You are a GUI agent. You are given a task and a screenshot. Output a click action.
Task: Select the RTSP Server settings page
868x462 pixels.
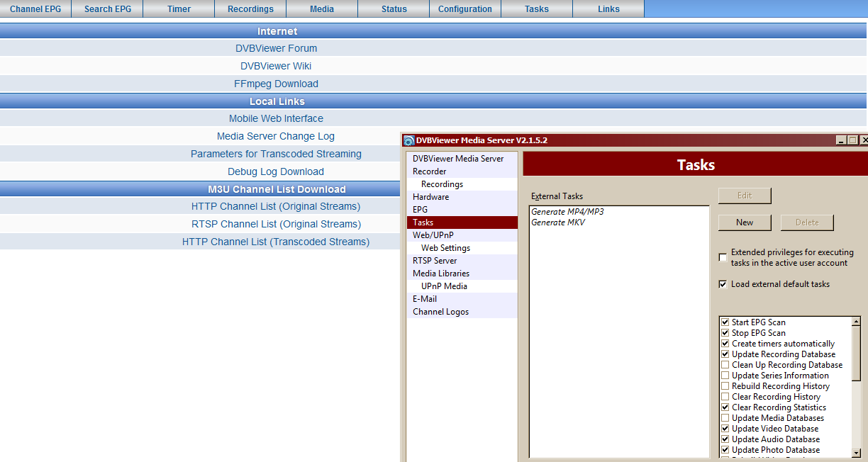[435, 261]
